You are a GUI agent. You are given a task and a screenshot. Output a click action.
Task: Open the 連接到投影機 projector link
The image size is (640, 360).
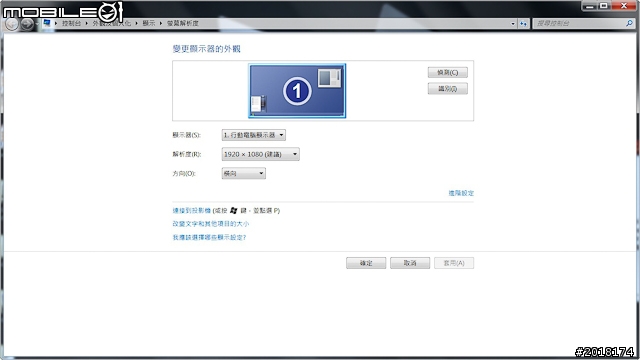[x=191, y=211]
